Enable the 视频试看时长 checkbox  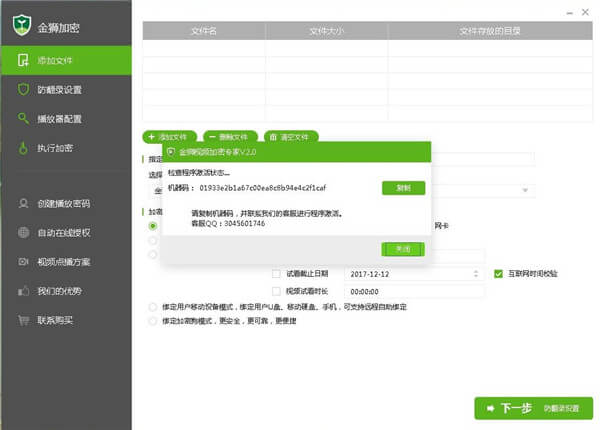276,291
